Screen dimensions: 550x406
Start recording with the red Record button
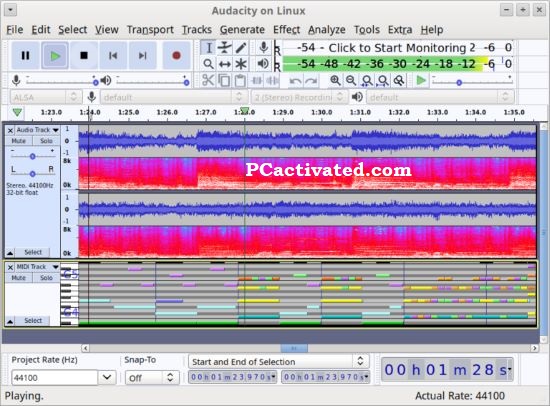click(176, 55)
